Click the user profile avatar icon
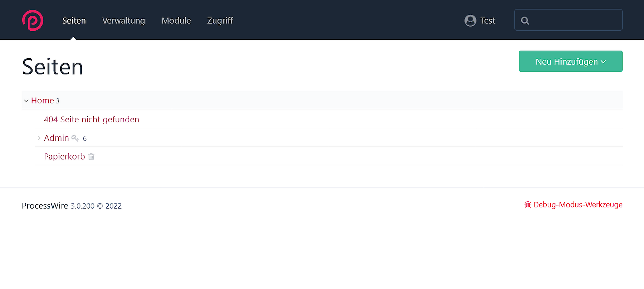The width and height of the screenshot is (644, 289). 470,21
